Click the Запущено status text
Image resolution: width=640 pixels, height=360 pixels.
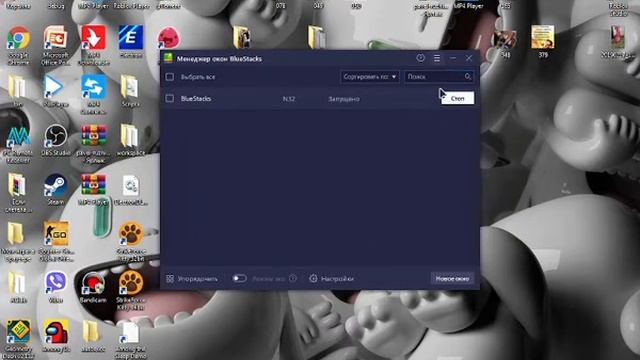click(x=344, y=99)
